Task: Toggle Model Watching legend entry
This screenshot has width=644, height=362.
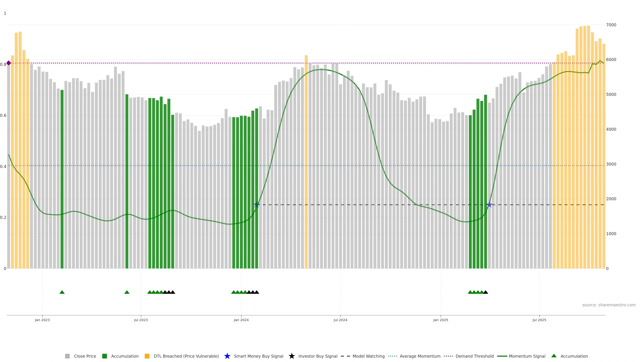Action: pyautogui.click(x=368, y=356)
